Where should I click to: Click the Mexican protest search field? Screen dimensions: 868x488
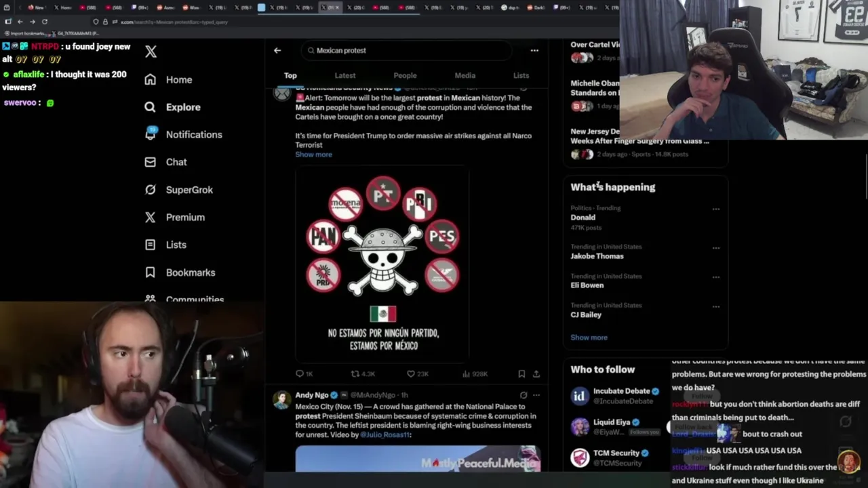pyautogui.click(x=407, y=50)
